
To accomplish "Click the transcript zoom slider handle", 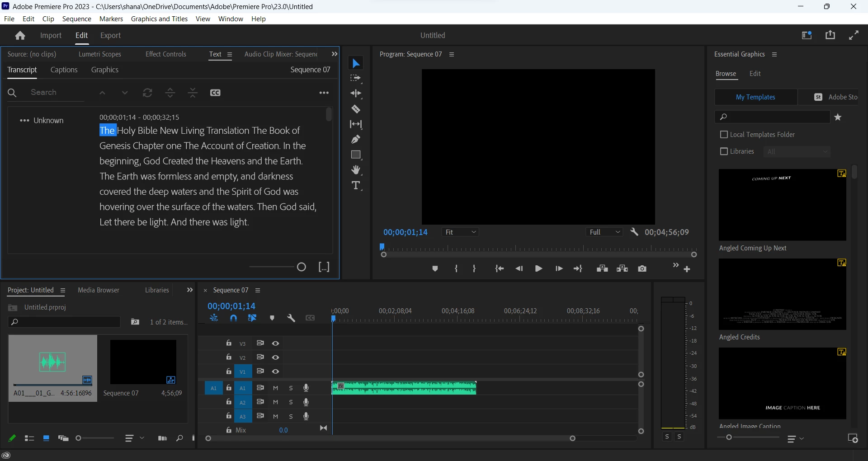I will [302, 267].
